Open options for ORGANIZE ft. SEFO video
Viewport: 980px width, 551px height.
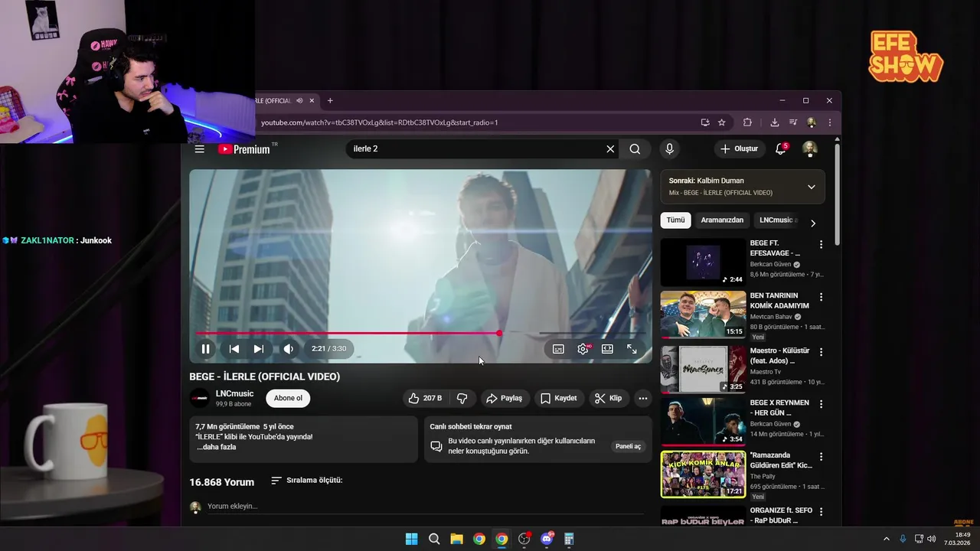(x=821, y=511)
